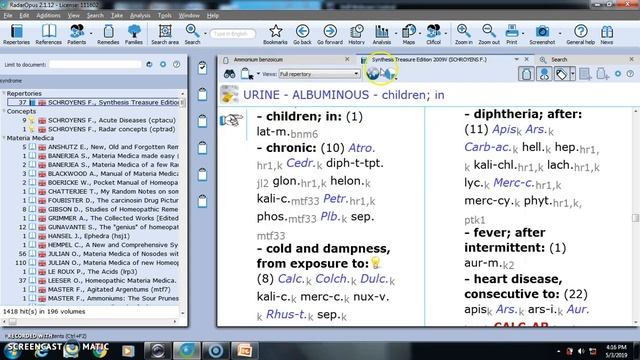This screenshot has height=360, width=640.
Task: Open the Views Full repertory dropdown
Action: coord(319,74)
